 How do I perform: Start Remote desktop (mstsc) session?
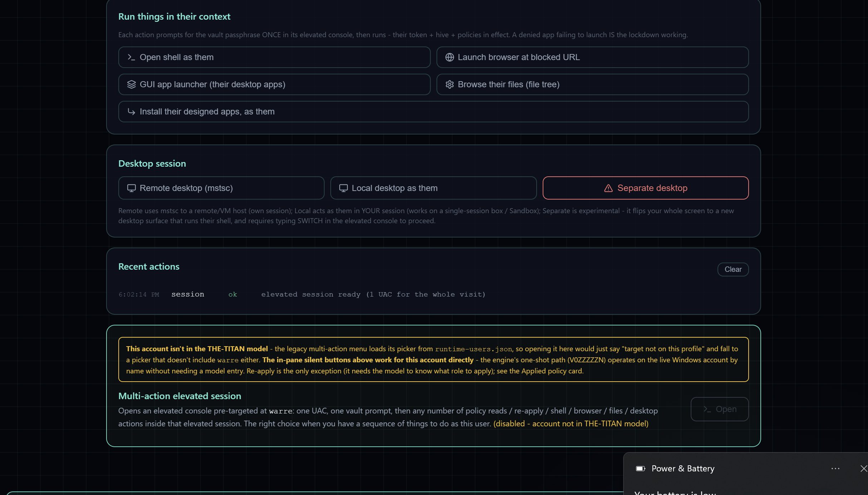point(221,188)
